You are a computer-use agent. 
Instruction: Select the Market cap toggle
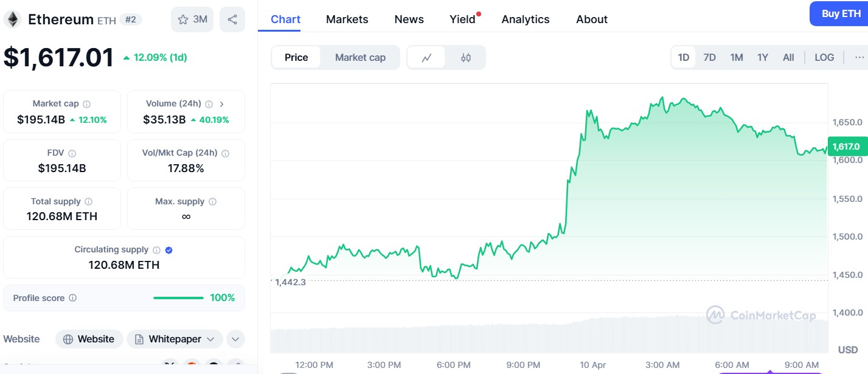coord(360,58)
